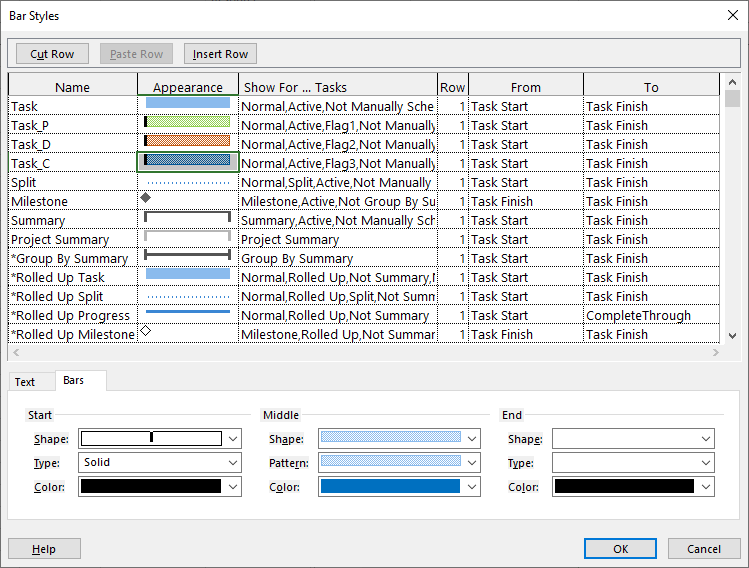Viewport: 749px width, 568px height.
Task: Select the Task_C blue bar appearance
Action: pyautogui.click(x=188, y=162)
